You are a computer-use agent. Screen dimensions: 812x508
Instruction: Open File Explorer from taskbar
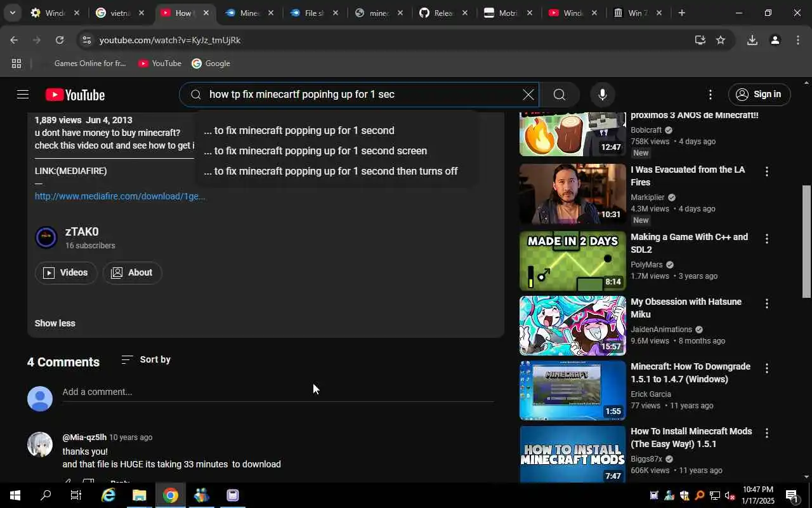click(x=140, y=495)
